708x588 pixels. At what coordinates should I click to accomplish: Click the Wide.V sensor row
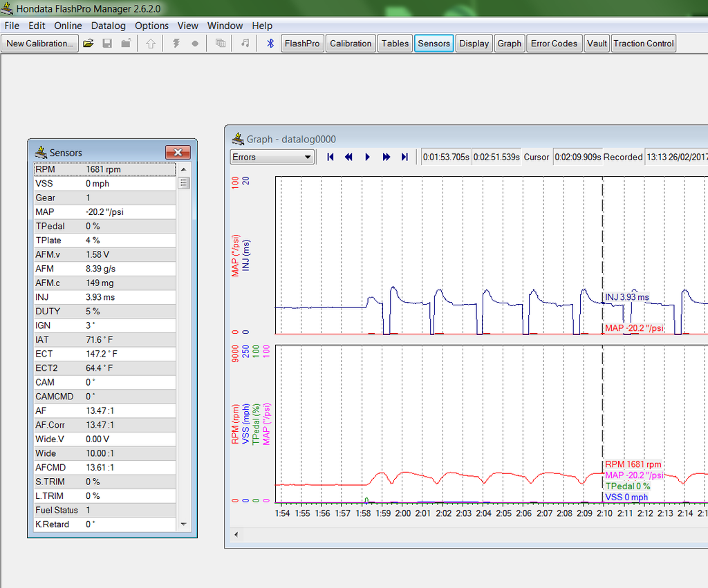coord(105,439)
